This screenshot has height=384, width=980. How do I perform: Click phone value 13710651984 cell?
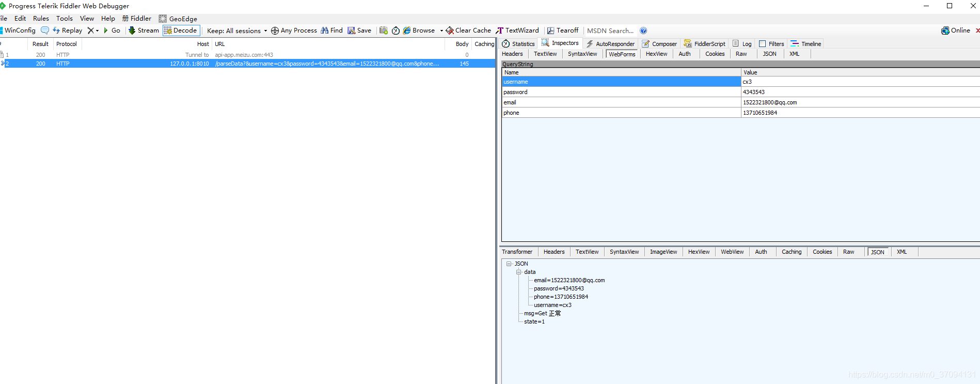pyautogui.click(x=861, y=113)
